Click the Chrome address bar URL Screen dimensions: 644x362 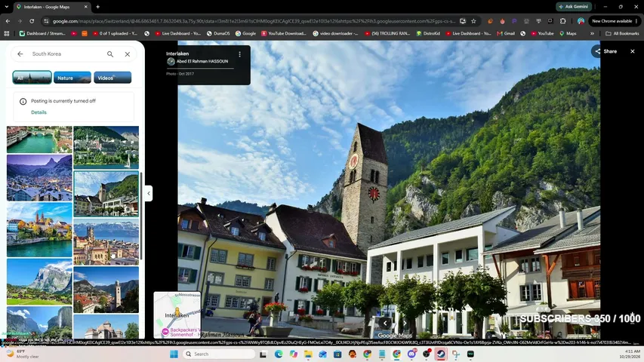[254, 21]
